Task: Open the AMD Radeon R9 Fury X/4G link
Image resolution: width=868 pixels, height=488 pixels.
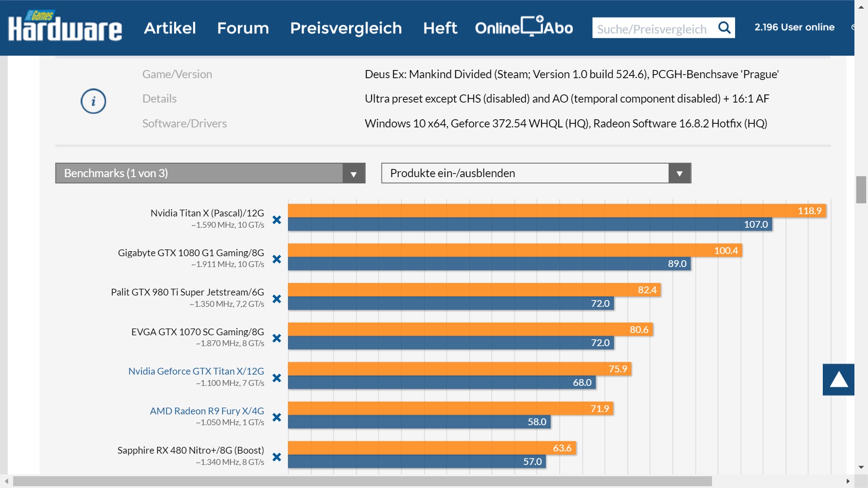Action: pyautogui.click(x=207, y=411)
